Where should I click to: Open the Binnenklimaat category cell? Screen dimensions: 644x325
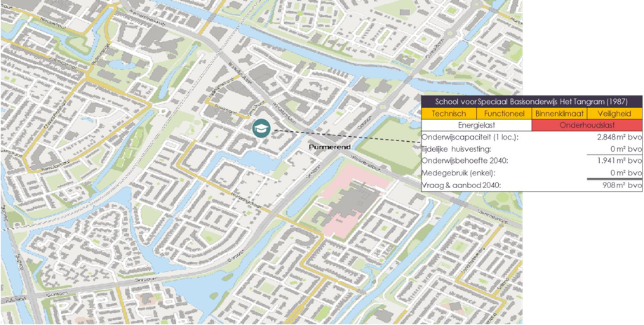click(559, 113)
